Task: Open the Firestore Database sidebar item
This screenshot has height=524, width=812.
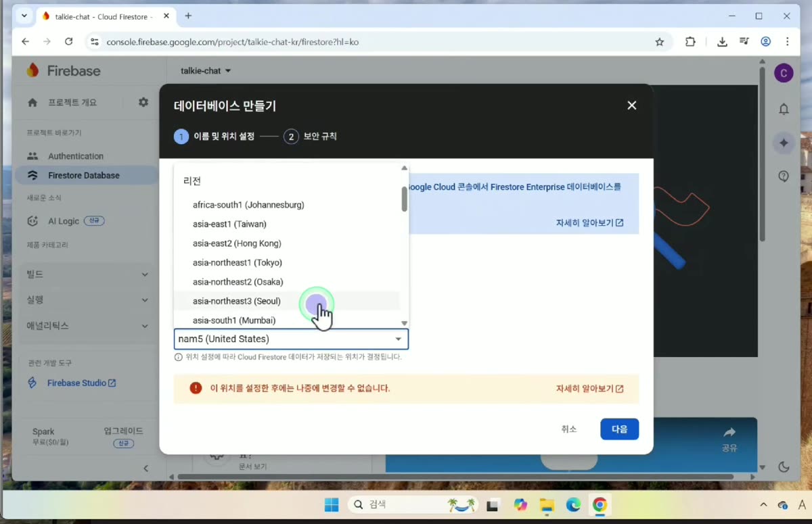Action: (x=87, y=175)
